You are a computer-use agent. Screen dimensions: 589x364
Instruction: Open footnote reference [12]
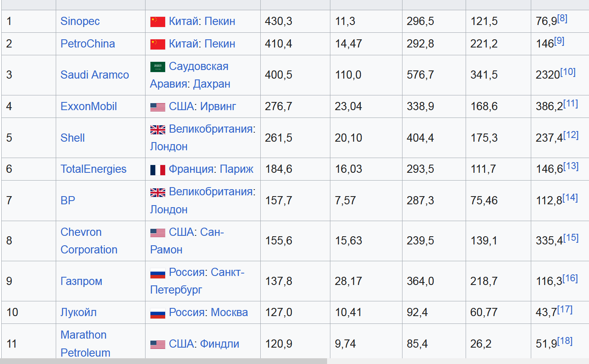click(571, 135)
